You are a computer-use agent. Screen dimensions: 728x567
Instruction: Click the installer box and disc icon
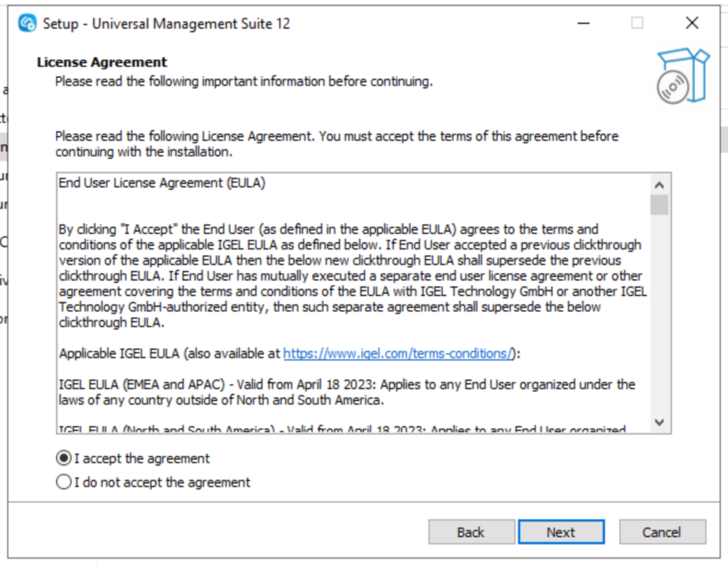pos(682,76)
